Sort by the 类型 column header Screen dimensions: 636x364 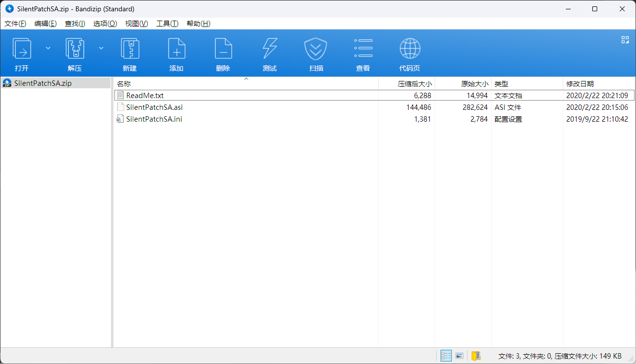point(527,84)
